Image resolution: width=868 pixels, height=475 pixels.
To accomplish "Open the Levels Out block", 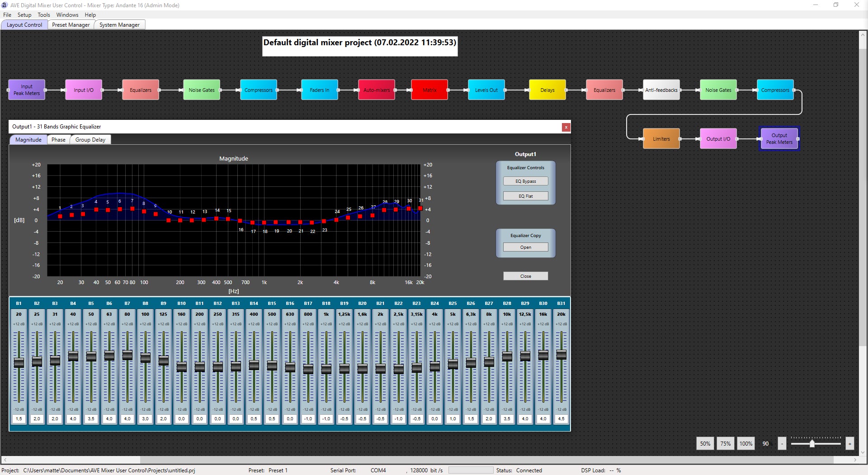I will [486, 90].
